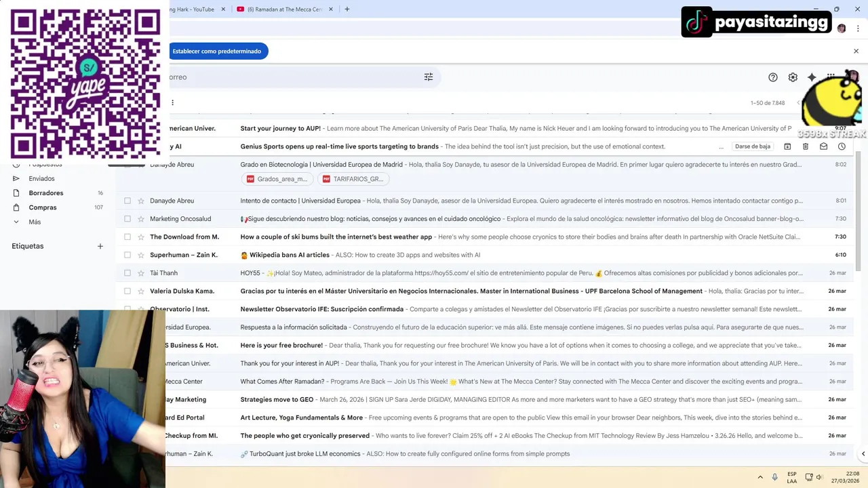Star the Danayde Abreu Intento de contacto email
The height and width of the screenshot is (488, 868).
(141, 201)
